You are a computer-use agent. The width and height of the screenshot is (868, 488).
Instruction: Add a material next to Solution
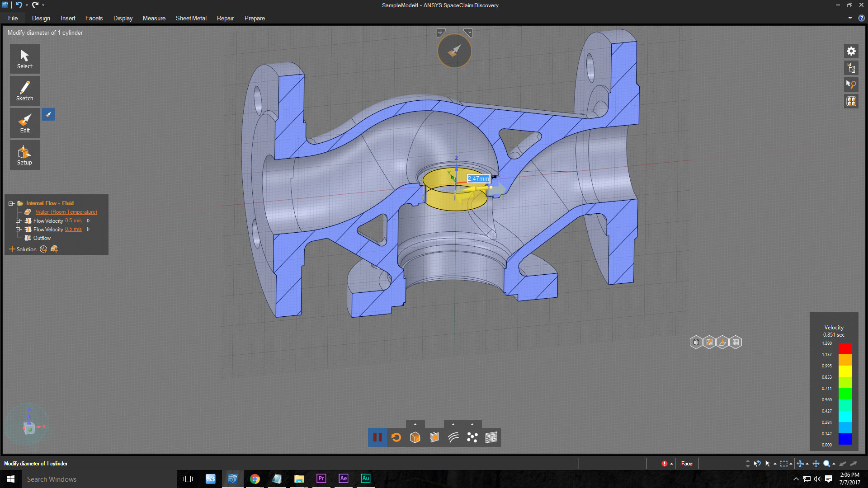(54, 249)
